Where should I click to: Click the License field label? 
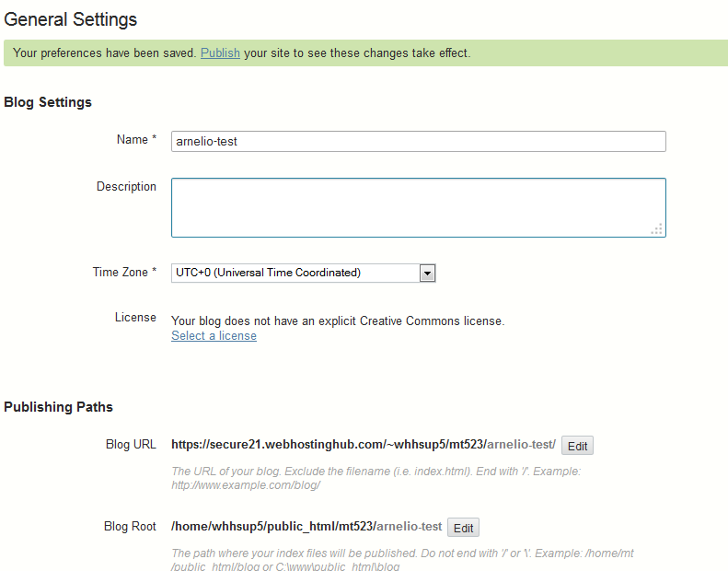tap(135, 318)
